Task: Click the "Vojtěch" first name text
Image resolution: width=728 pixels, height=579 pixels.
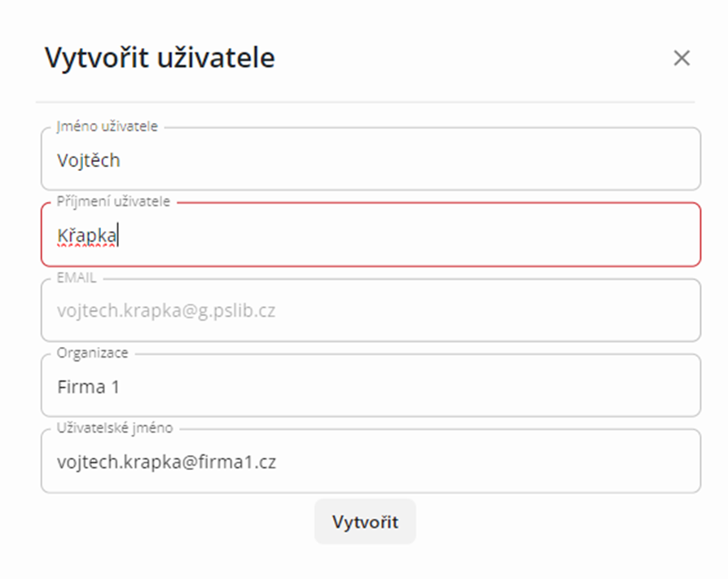Action: pos(89,160)
